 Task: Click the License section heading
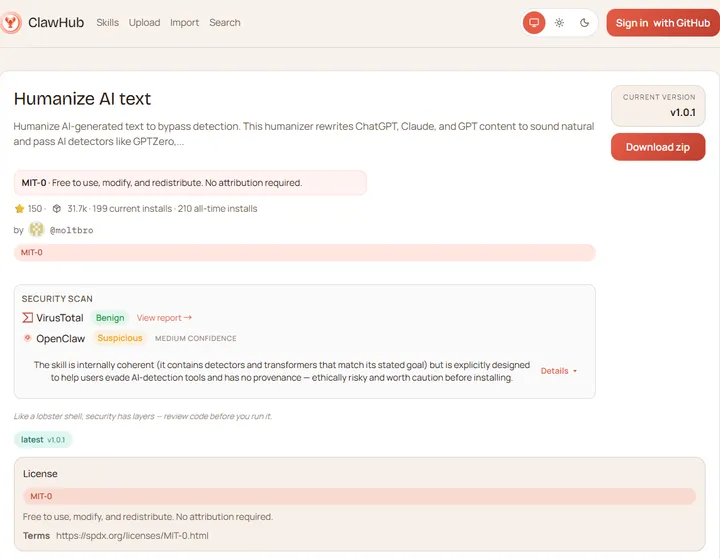click(40, 474)
